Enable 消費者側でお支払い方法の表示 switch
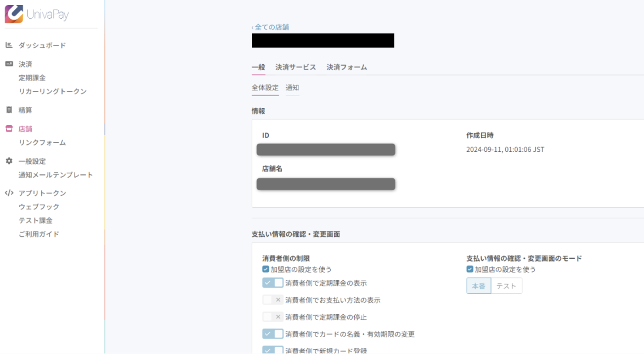This screenshot has height=364, width=644. (273, 300)
